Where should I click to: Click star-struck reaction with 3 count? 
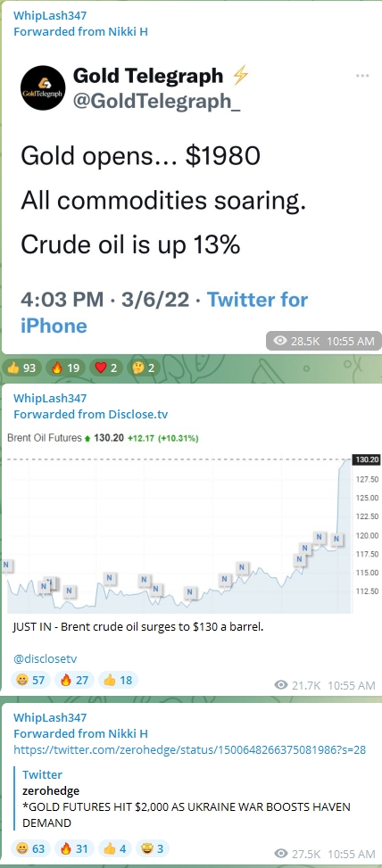153,848
